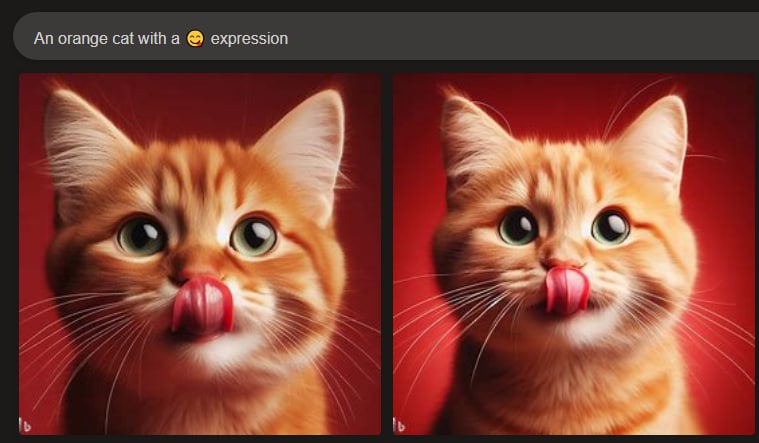
Task: Open the right orange cat image
Action: pyautogui.click(x=574, y=254)
